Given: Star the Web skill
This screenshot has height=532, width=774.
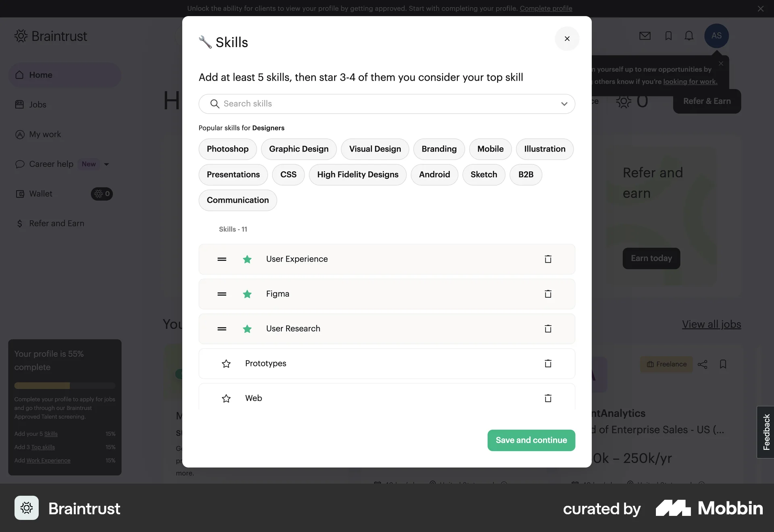Looking at the screenshot, I should click(226, 398).
